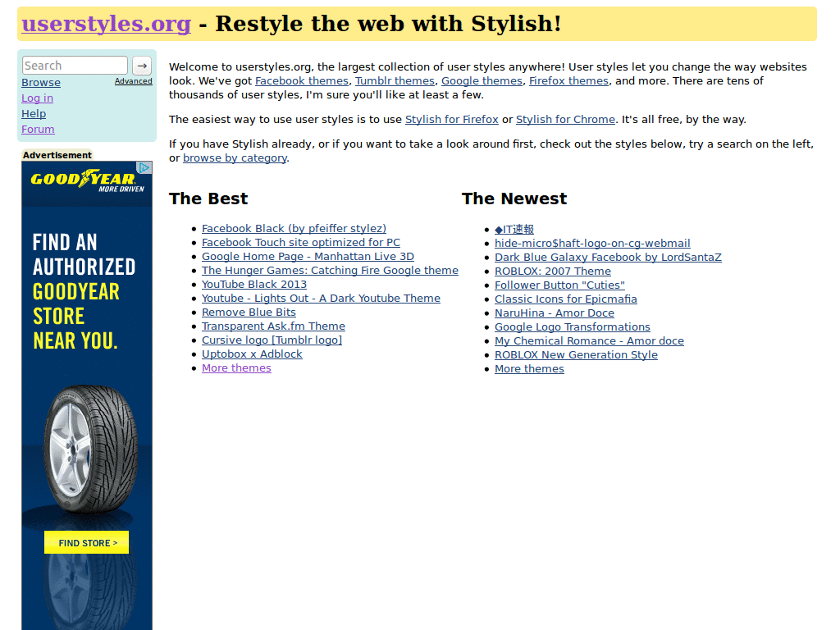Open the Tumblr themes link

tap(395, 81)
